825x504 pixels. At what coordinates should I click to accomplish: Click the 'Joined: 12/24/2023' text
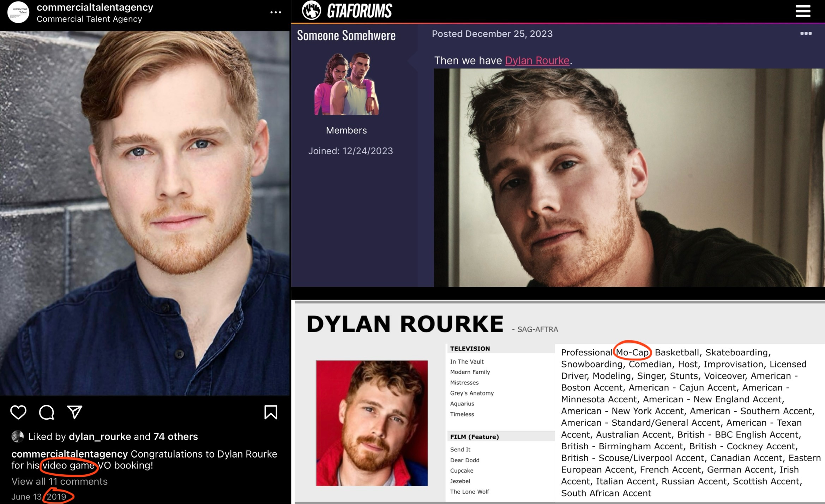350,151
